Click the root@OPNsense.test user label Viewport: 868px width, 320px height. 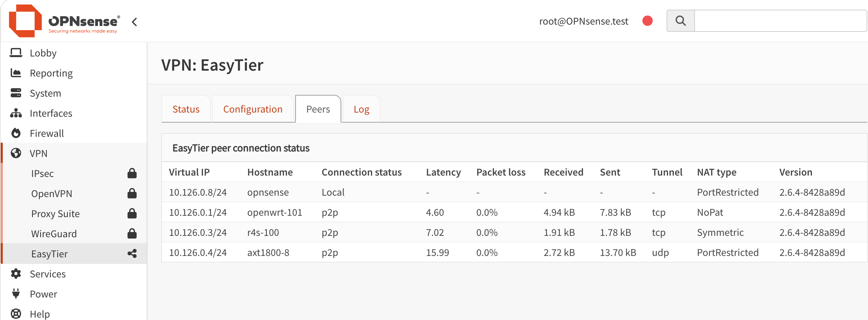pyautogui.click(x=584, y=21)
